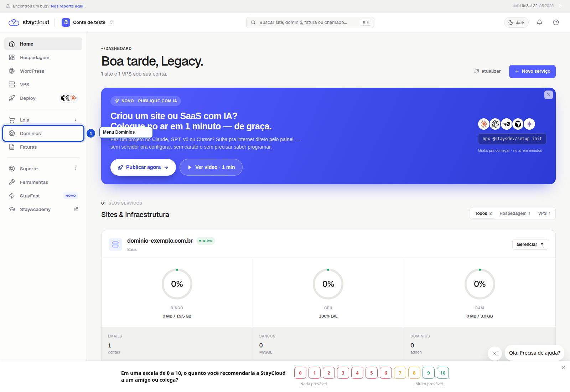Click the v0 icon in banner

507,124
